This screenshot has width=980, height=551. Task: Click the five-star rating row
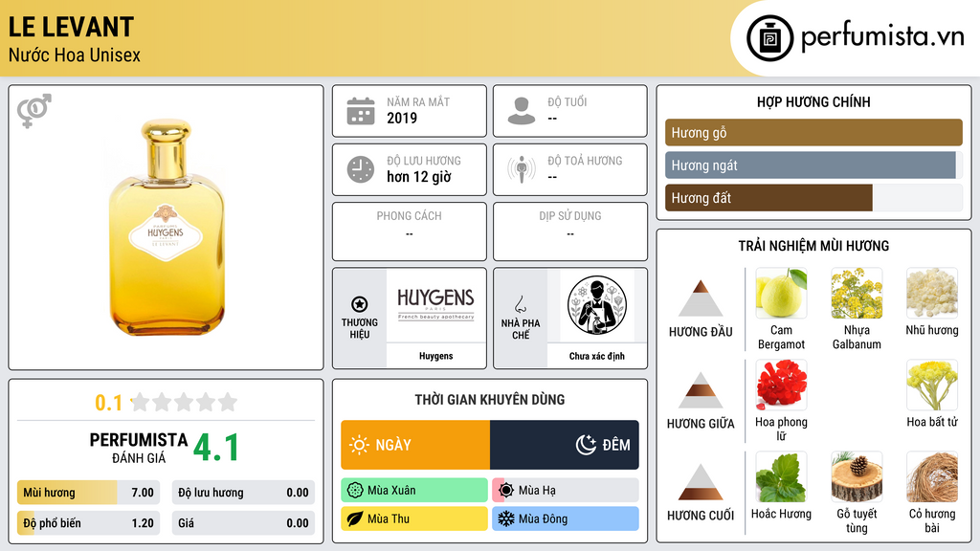point(184,402)
